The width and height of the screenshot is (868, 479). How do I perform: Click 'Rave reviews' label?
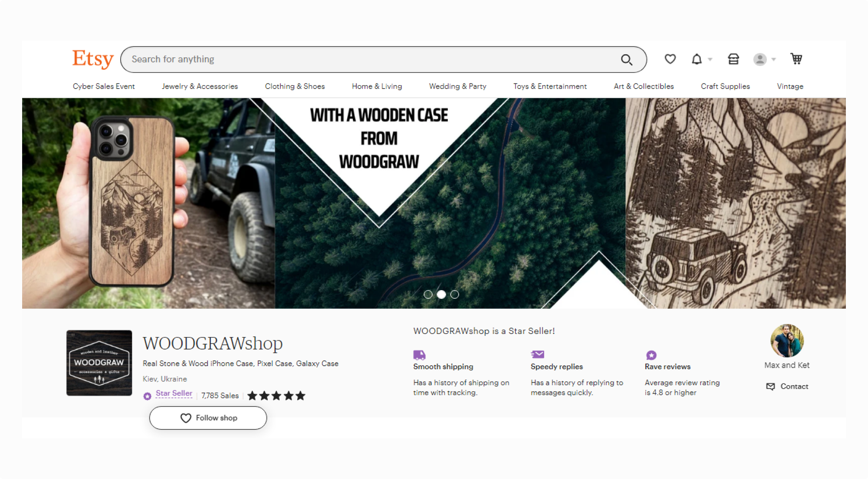tap(667, 367)
